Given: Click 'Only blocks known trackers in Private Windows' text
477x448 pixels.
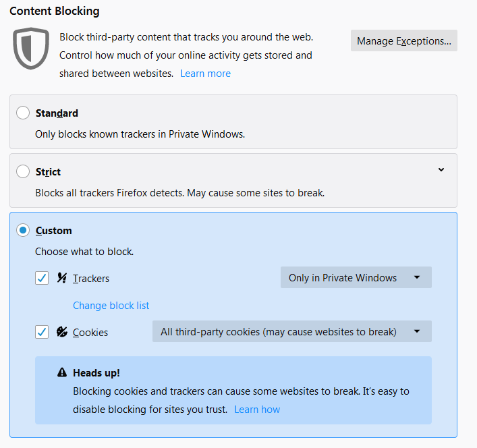Looking at the screenshot, I should click(x=140, y=134).
